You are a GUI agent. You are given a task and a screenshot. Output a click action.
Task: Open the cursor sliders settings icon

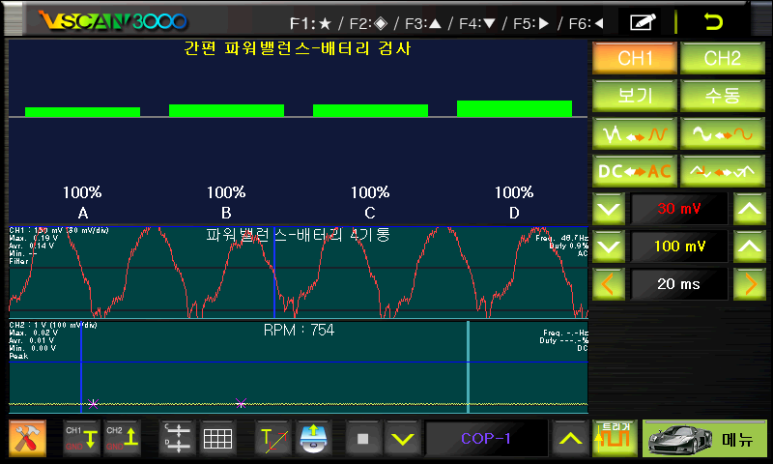pyautogui.click(x=177, y=438)
